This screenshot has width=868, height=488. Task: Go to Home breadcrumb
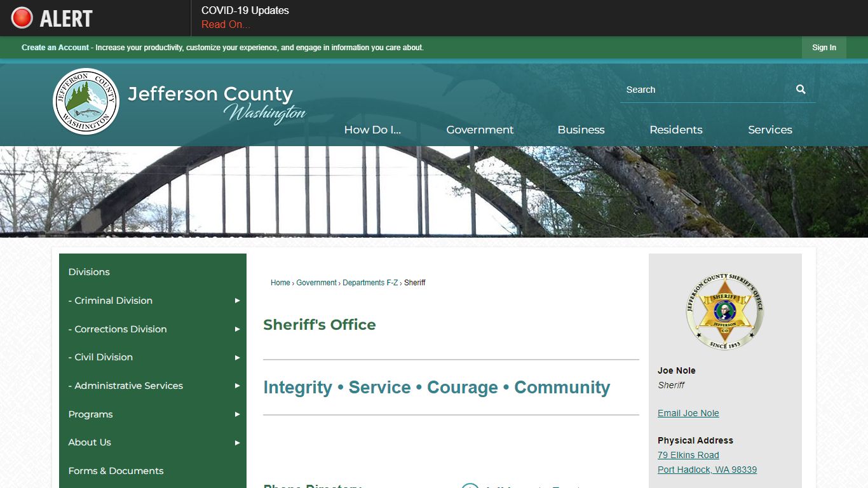click(280, 283)
